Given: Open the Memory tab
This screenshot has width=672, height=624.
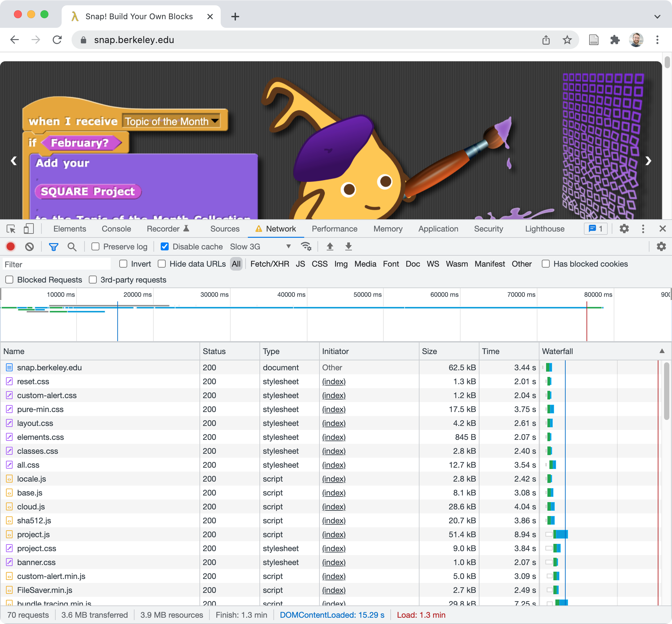Looking at the screenshot, I should [x=388, y=229].
